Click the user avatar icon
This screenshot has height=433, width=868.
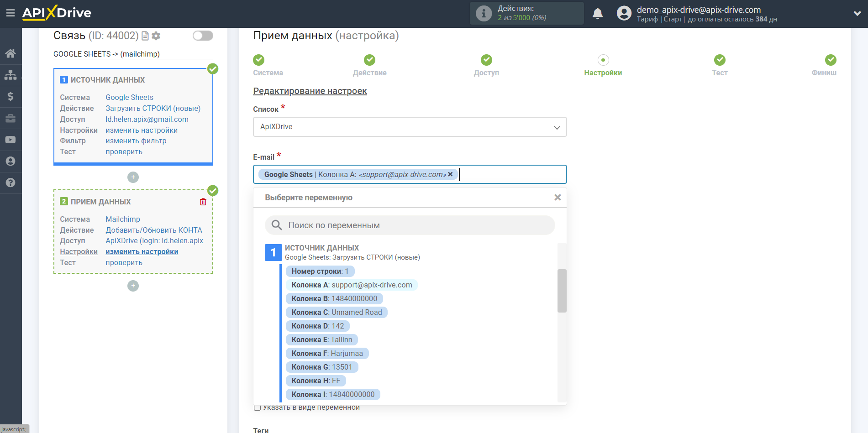[x=624, y=13]
